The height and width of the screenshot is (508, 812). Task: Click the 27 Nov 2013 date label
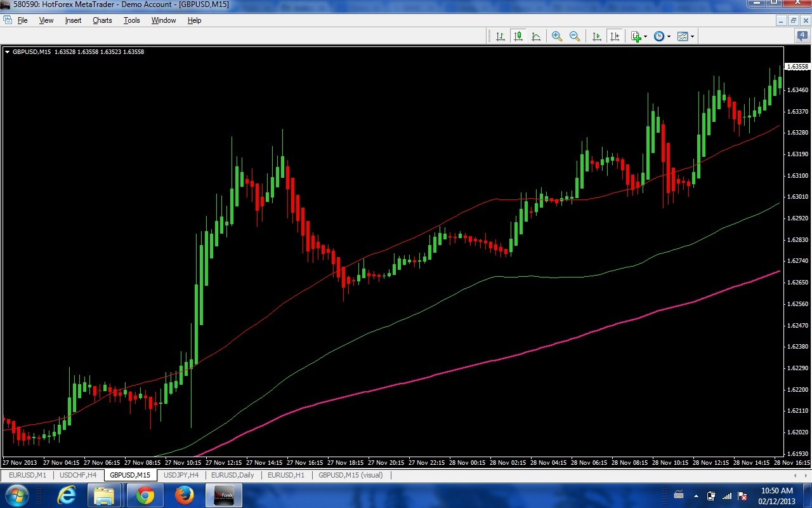point(20,463)
